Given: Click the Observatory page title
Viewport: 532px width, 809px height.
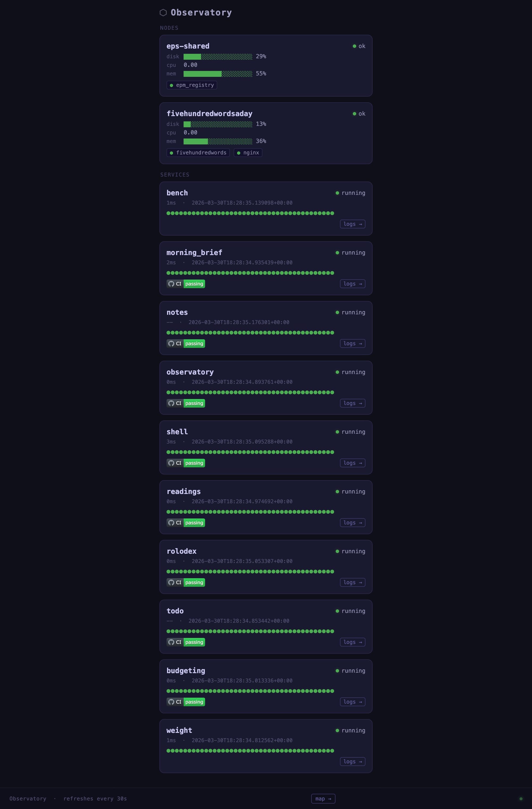Looking at the screenshot, I should tap(201, 13).
